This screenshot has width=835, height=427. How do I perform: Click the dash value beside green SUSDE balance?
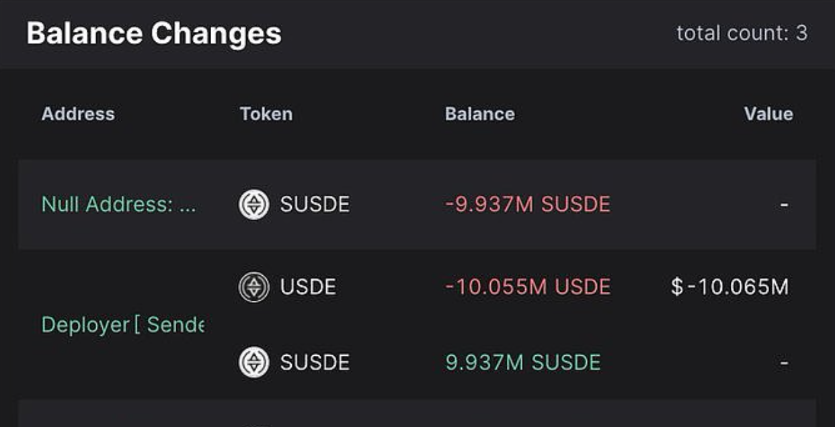[x=784, y=362]
